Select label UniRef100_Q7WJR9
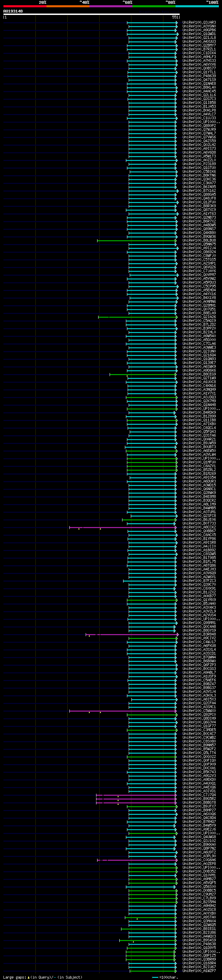Viewport: 222px width, 980px height. pos(199,129)
